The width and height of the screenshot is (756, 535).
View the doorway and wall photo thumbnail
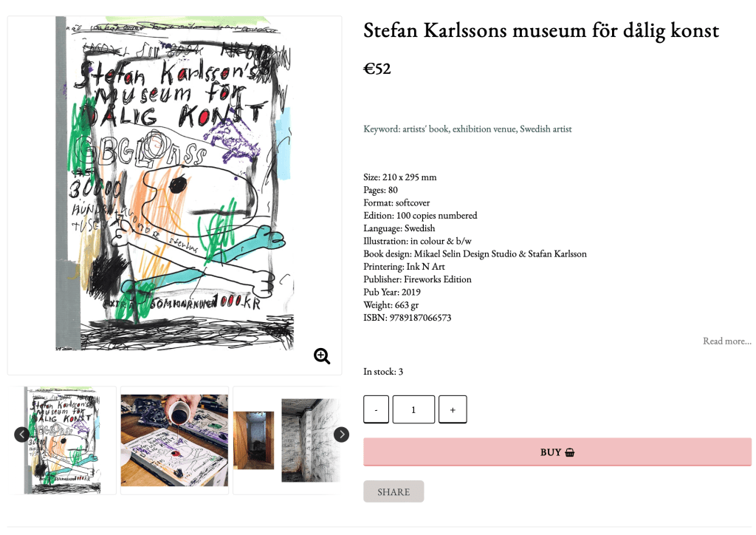286,440
